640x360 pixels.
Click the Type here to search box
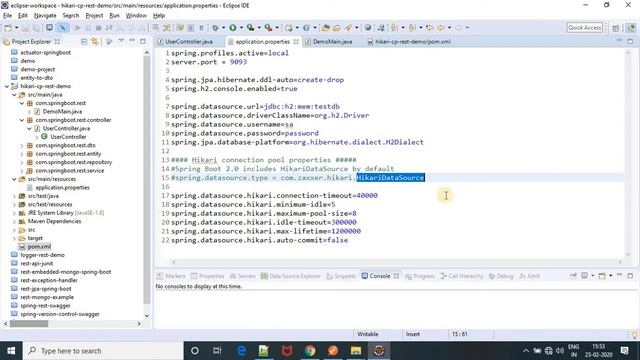(x=102, y=351)
